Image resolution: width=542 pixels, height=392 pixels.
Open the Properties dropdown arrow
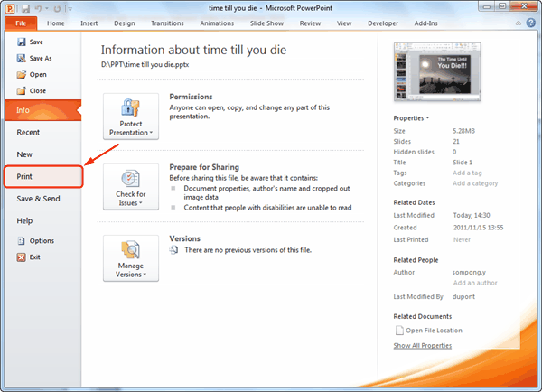point(427,118)
